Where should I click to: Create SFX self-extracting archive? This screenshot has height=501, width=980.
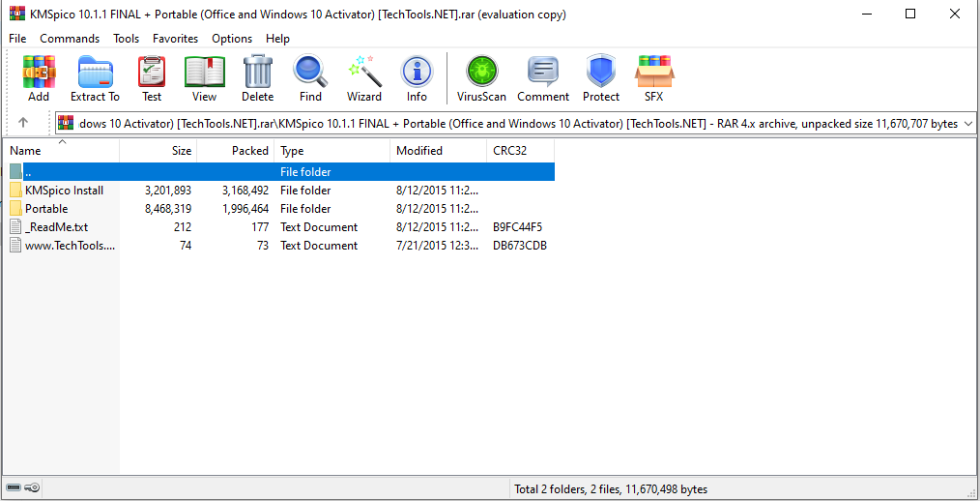[653, 72]
